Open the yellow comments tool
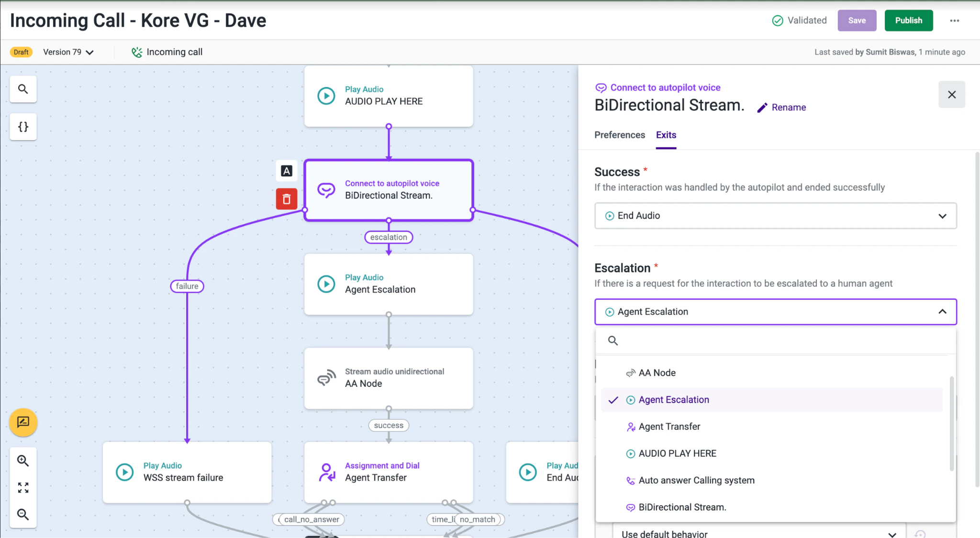The image size is (980, 538). [x=22, y=423]
